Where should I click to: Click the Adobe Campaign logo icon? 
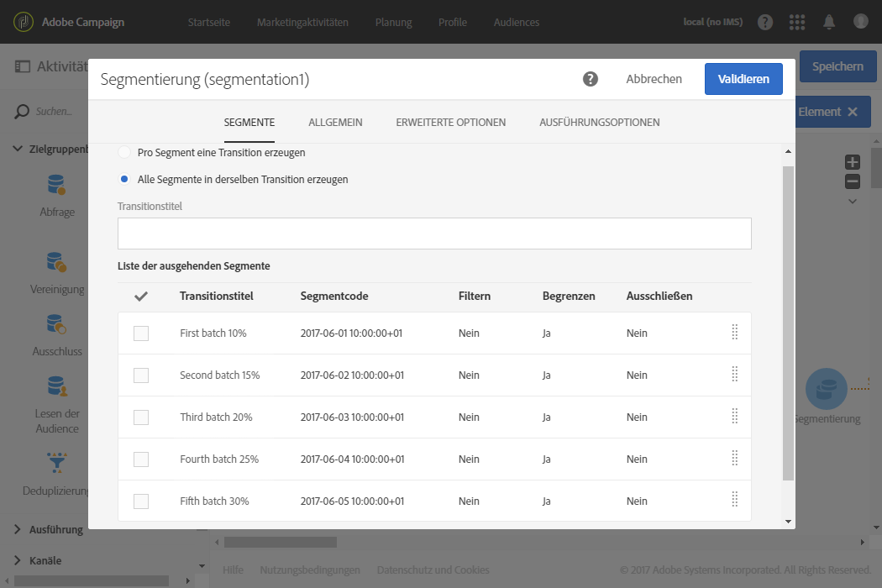(23, 22)
